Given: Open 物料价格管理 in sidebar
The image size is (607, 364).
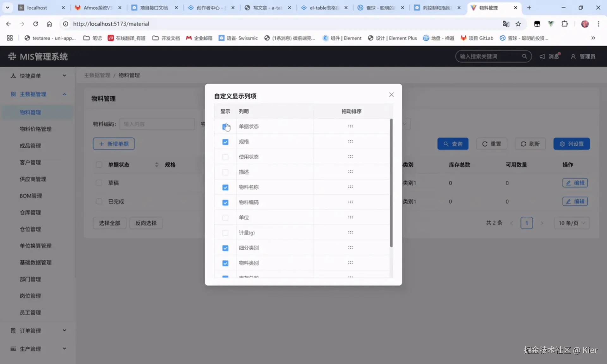Looking at the screenshot, I should click(x=35, y=129).
